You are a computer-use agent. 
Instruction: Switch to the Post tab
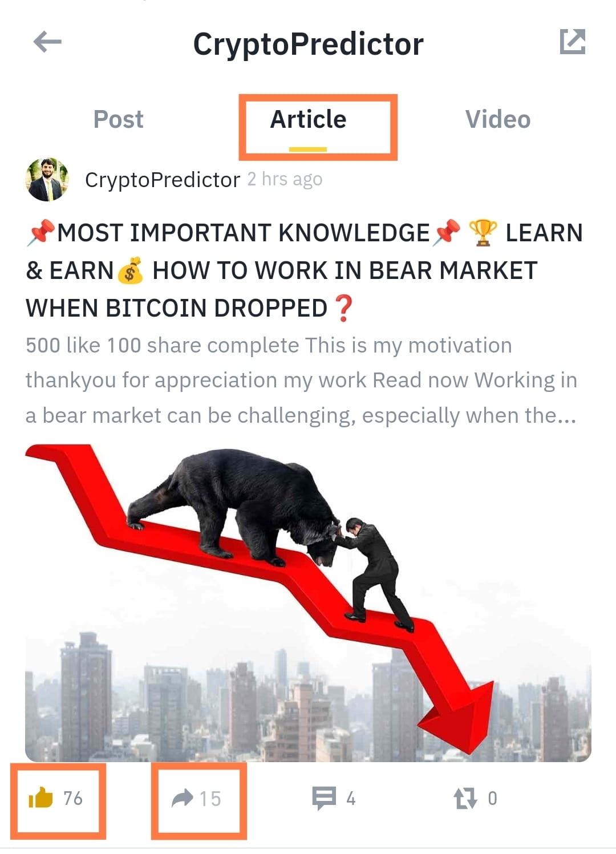click(118, 120)
